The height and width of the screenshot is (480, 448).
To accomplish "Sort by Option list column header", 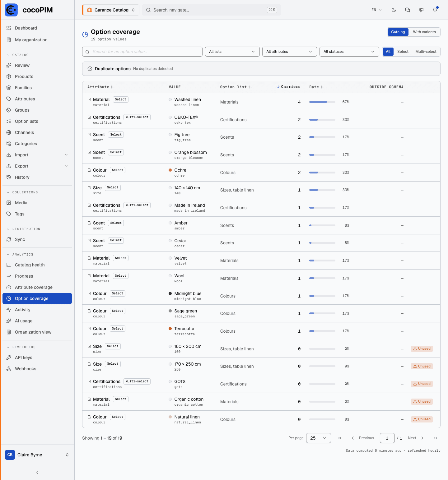I will [236, 87].
